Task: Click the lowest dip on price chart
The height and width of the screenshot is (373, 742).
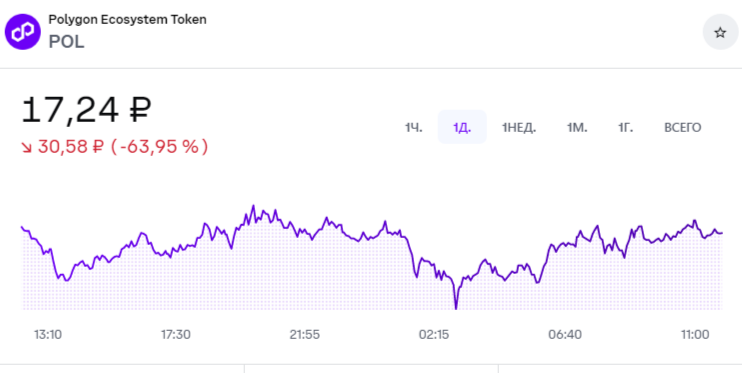Action: pos(456,308)
